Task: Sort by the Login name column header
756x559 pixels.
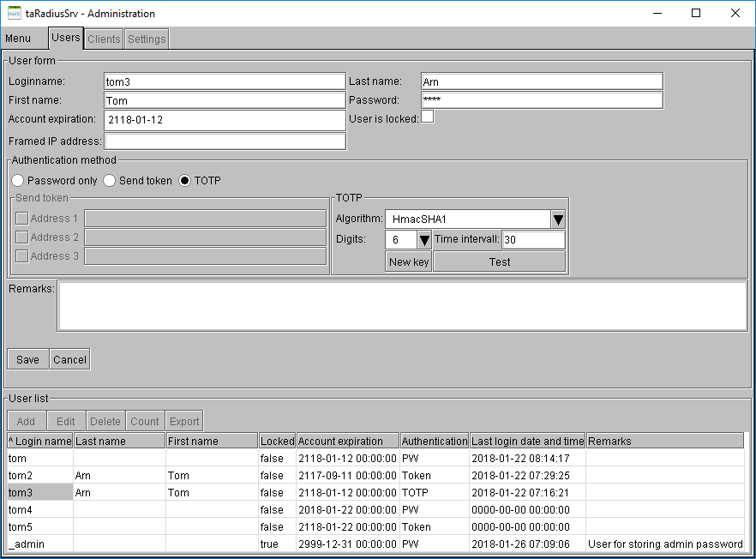Action: pos(40,441)
